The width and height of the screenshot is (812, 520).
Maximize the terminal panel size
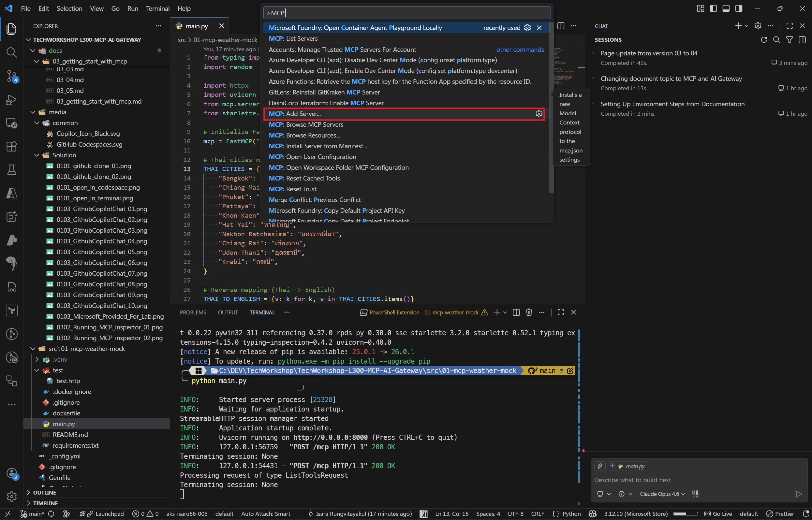561,312
